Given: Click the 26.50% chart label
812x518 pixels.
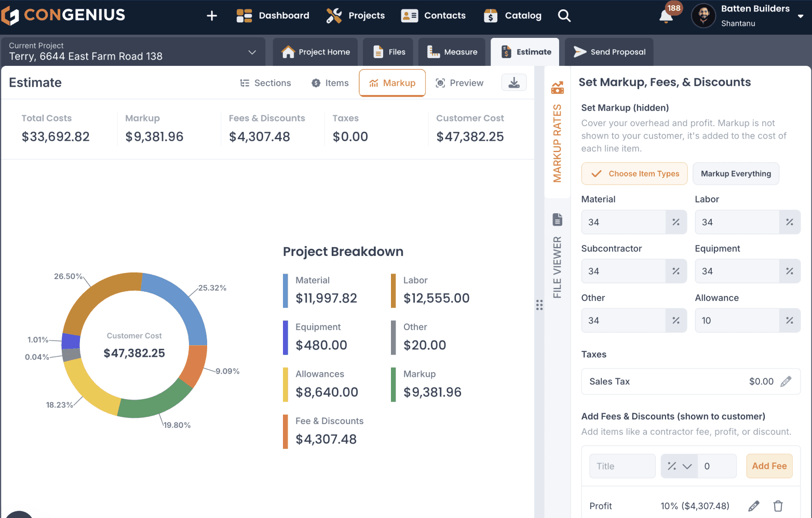Looking at the screenshot, I should (69, 276).
